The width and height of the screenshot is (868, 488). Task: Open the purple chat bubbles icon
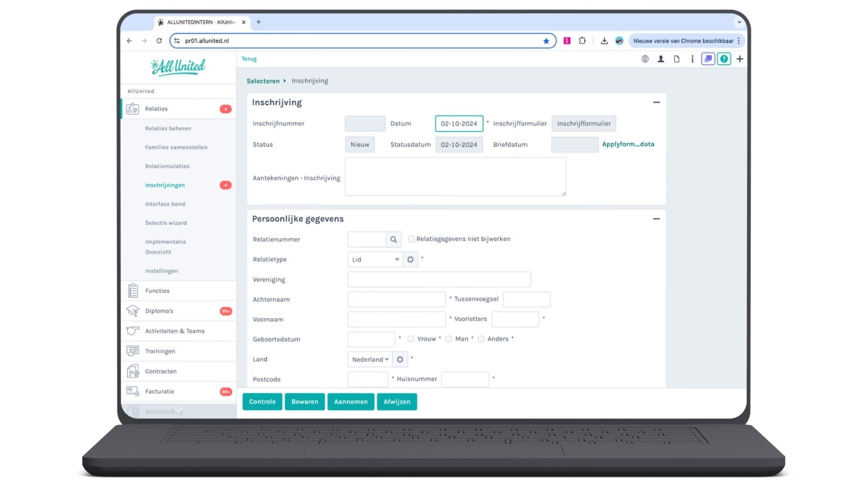[708, 59]
